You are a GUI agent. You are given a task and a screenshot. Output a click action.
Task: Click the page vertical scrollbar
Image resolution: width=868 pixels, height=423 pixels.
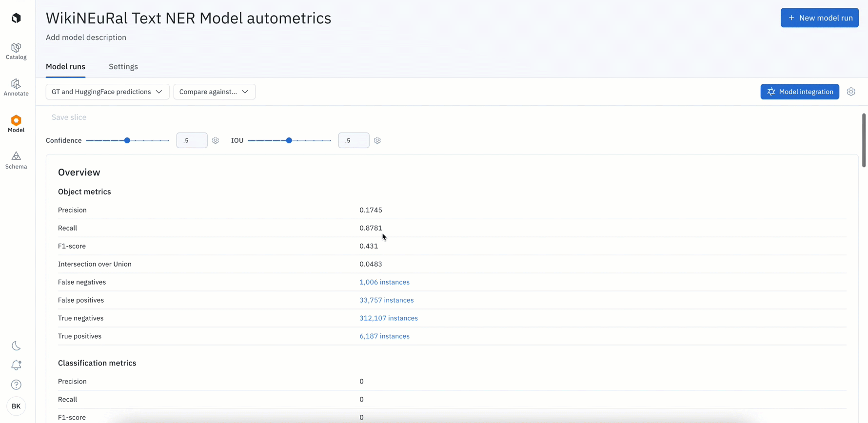tap(864, 140)
